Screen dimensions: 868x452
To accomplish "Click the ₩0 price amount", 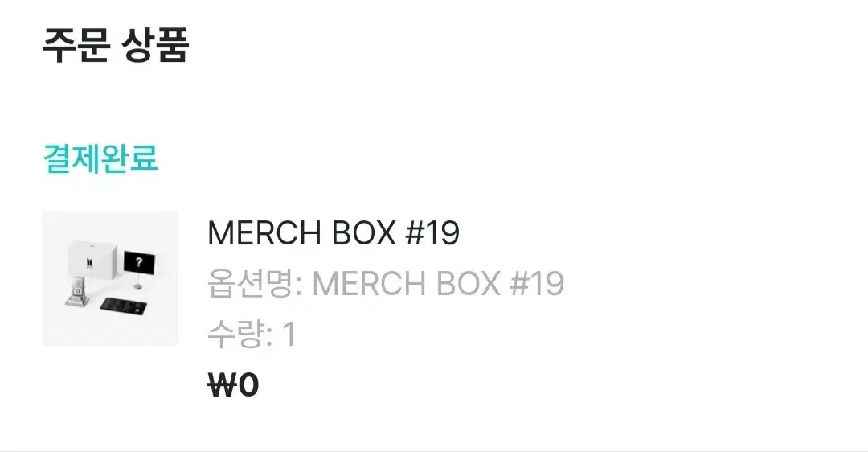I will point(233,385).
